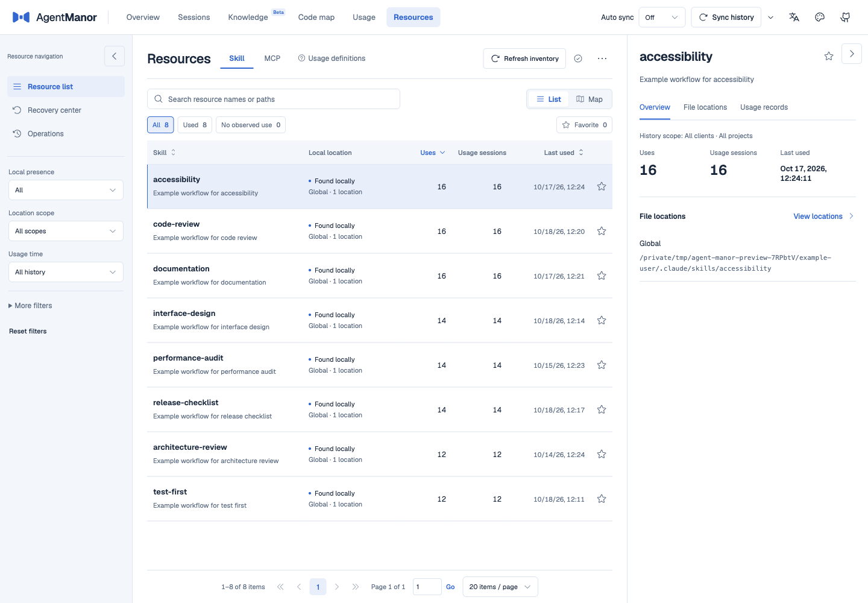Click the page number input field
This screenshot has height=603, width=868.
(427, 587)
